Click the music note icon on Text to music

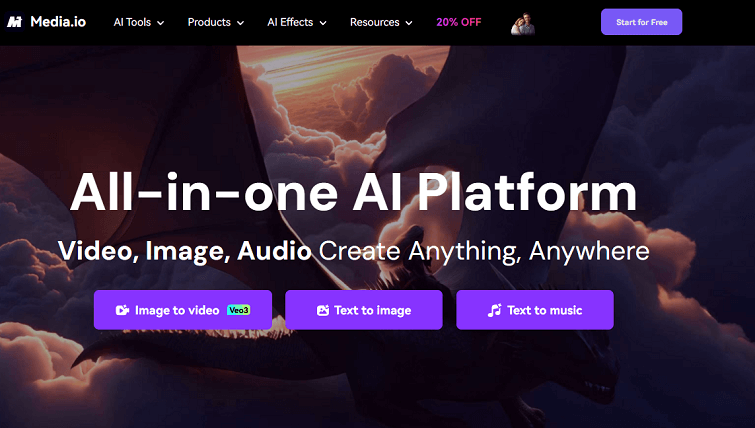pyautogui.click(x=495, y=311)
